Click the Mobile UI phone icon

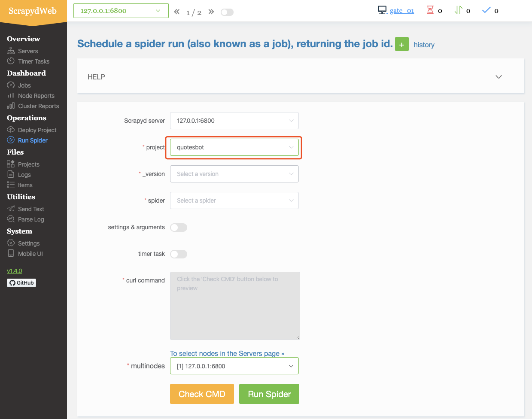tap(11, 253)
